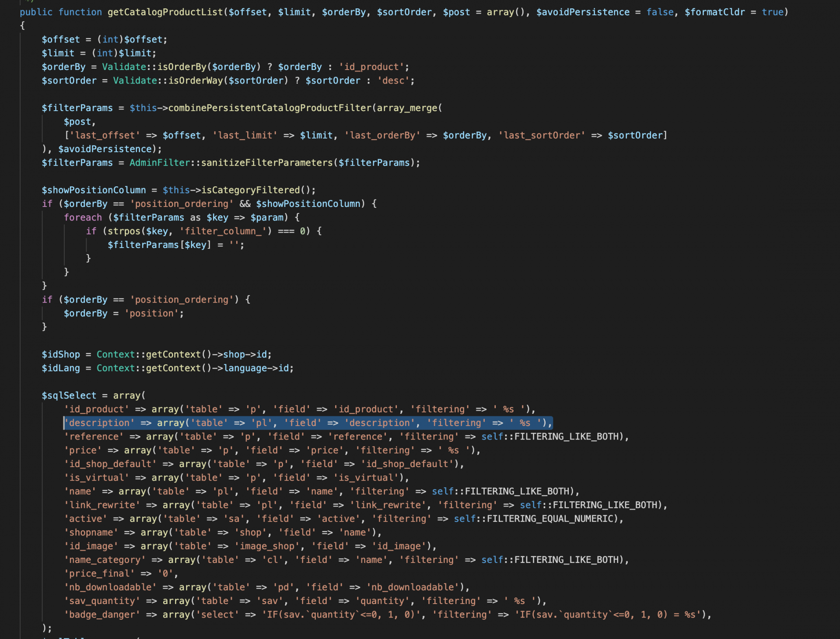Click the 'price_final' array key
Screen dimensions: 840x639
[99, 573]
